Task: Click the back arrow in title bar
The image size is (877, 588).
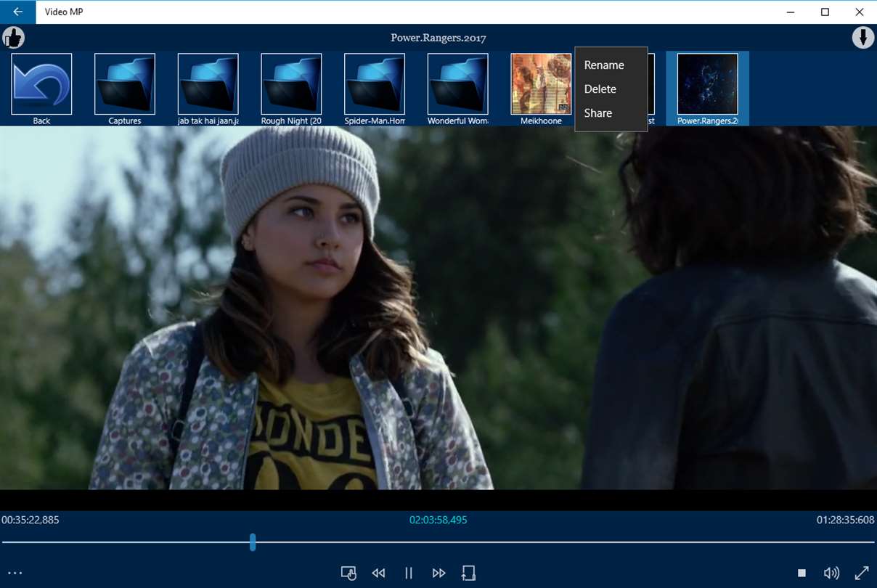Action: (17, 12)
